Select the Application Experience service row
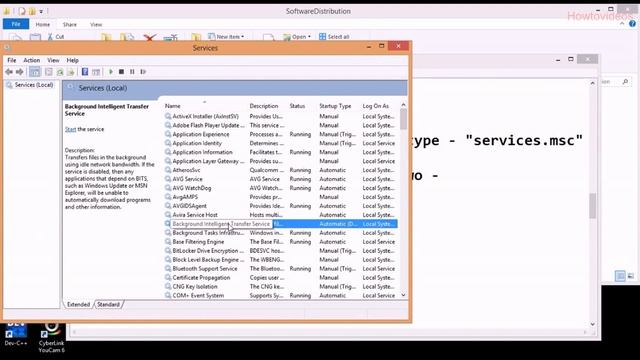This screenshot has width=640, height=360. (x=280, y=134)
